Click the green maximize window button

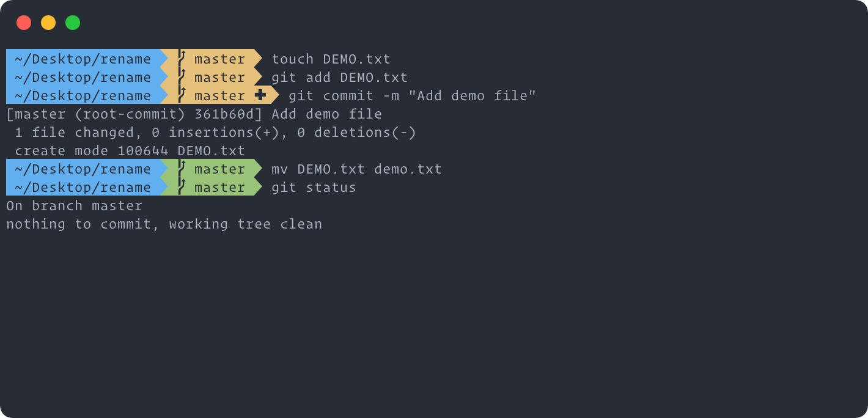point(73,23)
